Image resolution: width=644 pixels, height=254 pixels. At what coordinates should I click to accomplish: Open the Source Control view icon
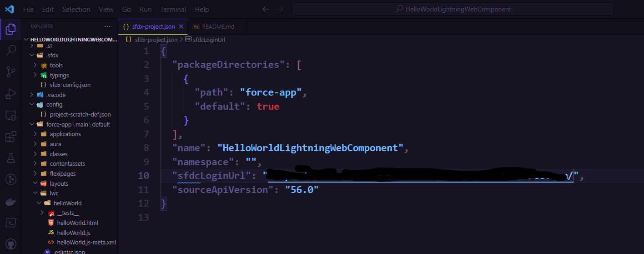pos(10,71)
